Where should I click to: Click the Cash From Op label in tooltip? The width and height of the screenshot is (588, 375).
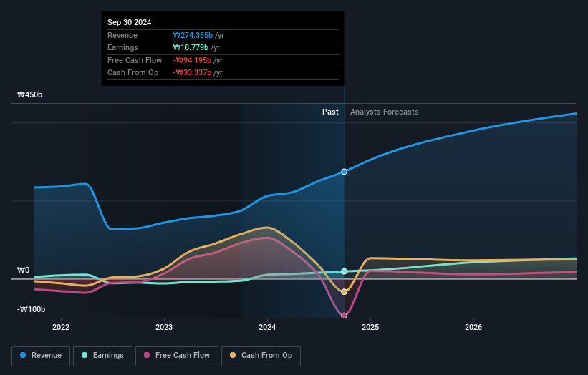[x=132, y=73]
